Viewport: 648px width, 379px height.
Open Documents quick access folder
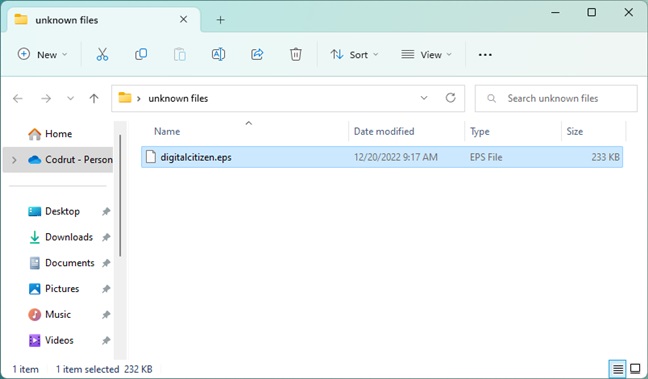(x=62, y=263)
